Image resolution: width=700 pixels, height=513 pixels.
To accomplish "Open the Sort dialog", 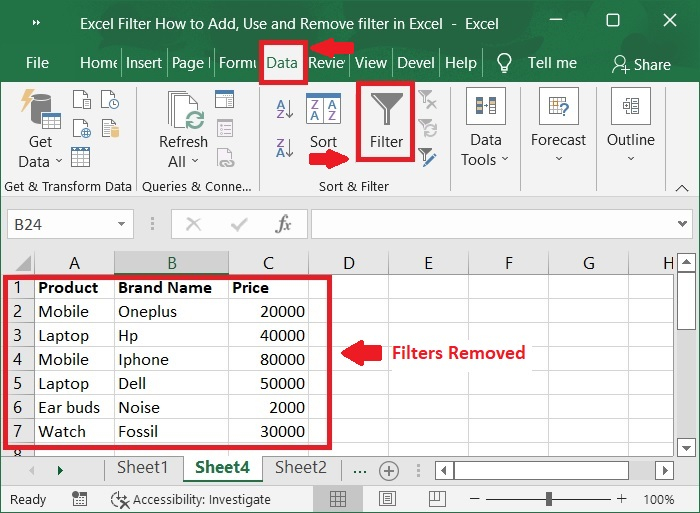I will [323, 121].
